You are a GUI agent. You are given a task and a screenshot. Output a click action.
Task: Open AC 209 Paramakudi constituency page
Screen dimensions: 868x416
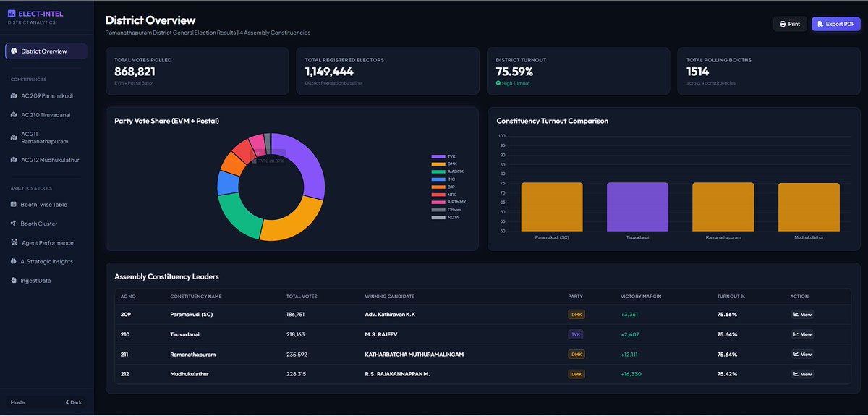(46, 95)
